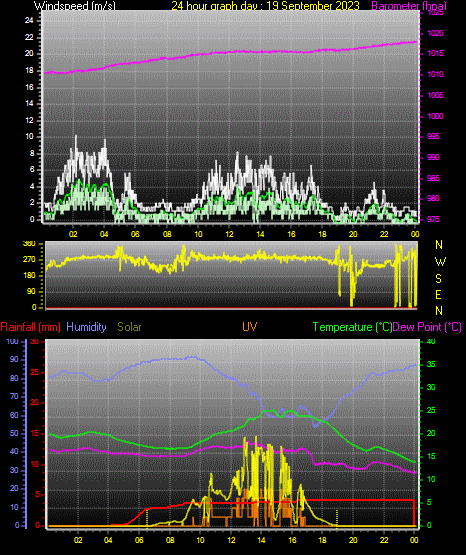Image resolution: width=466 pixels, height=555 pixels.
Task: Click the green Temperature (°C) legend label
Action: coord(352,327)
